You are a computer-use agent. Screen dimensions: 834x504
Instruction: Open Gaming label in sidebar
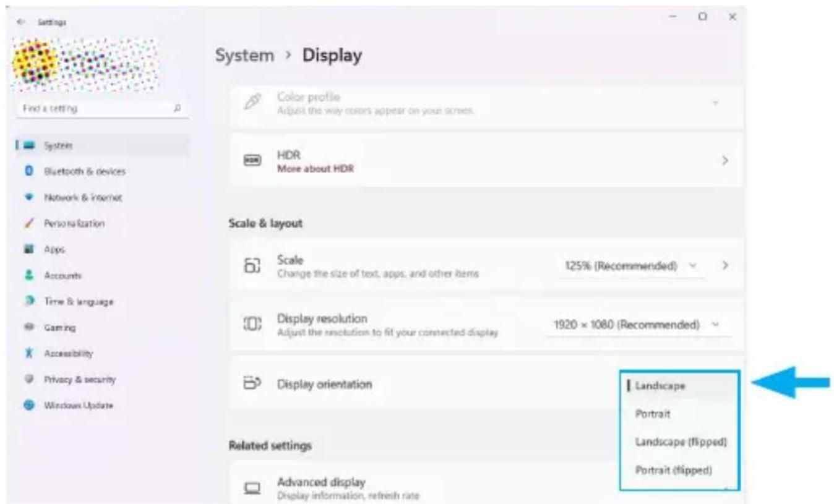pos(60,327)
